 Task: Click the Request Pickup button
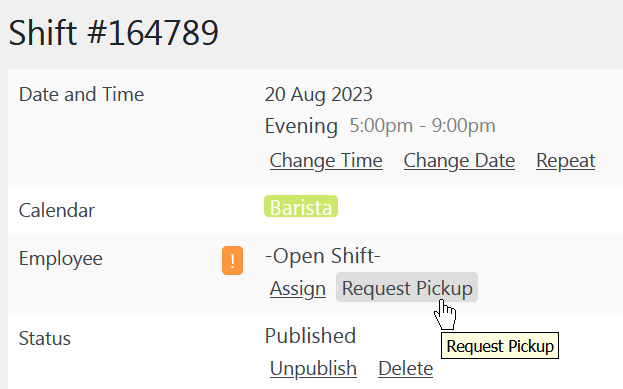coord(407,287)
